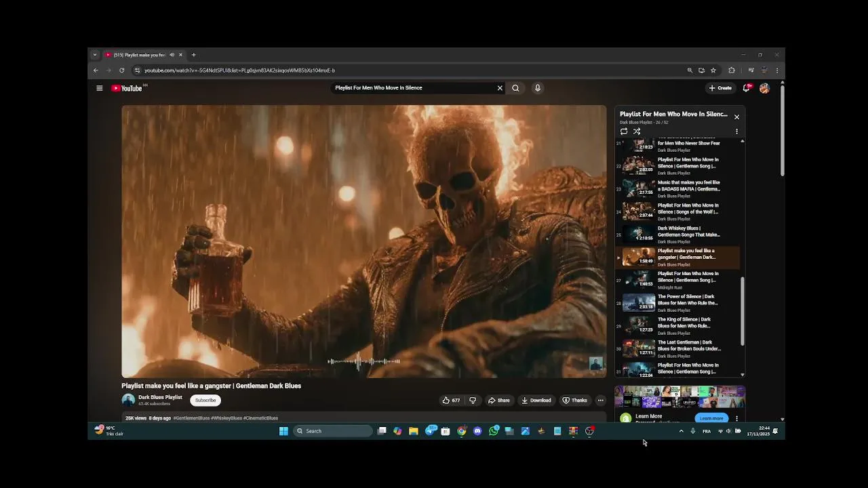Open the tab search dropdown arrow
This screenshot has height=488, width=868.
point(95,55)
